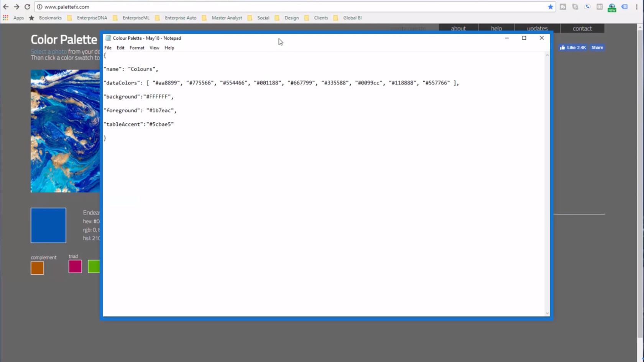This screenshot has width=644, height=362.
Task: Click the blue marbled photo thumbnail
Action: (65, 131)
